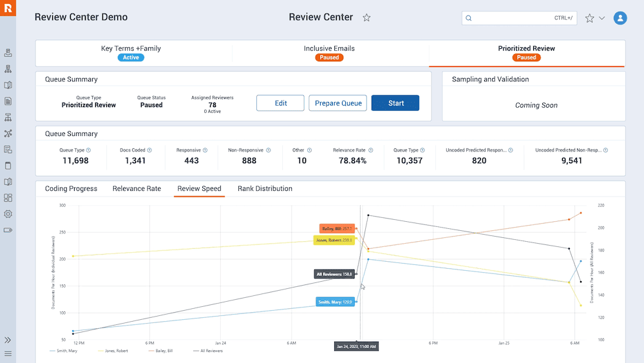The image size is (644, 363).
Task: Open the user profile avatar
Action: tap(620, 17)
